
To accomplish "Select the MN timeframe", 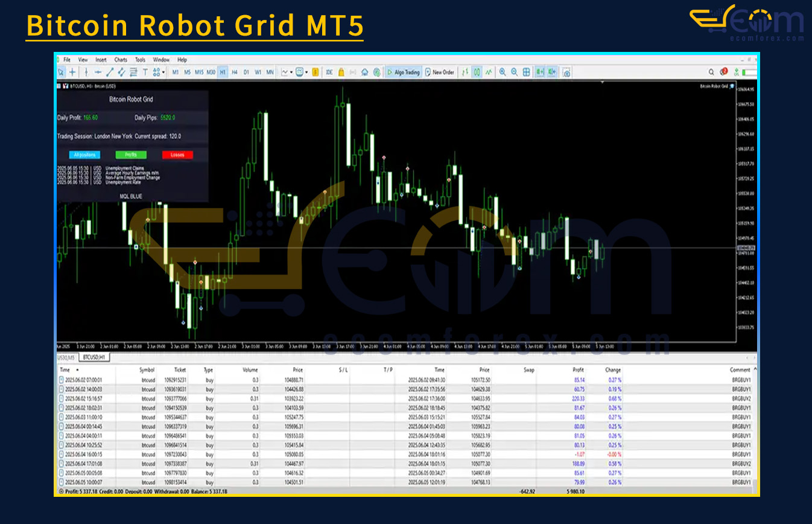I will tap(270, 72).
